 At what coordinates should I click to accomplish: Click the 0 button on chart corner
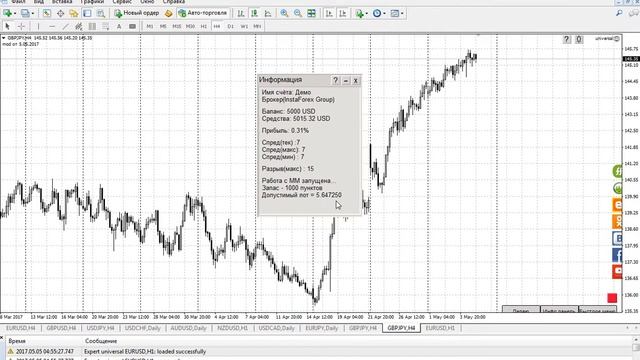click(x=579, y=39)
